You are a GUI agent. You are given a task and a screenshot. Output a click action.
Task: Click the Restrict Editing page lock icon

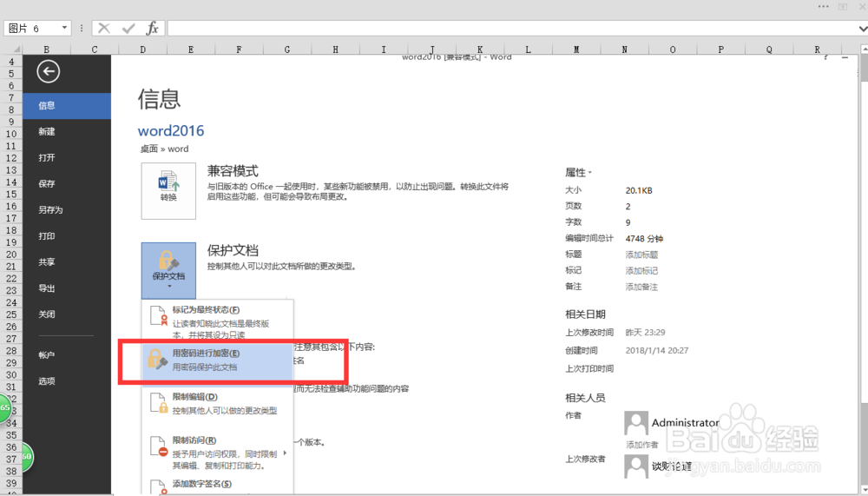click(158, 403)
